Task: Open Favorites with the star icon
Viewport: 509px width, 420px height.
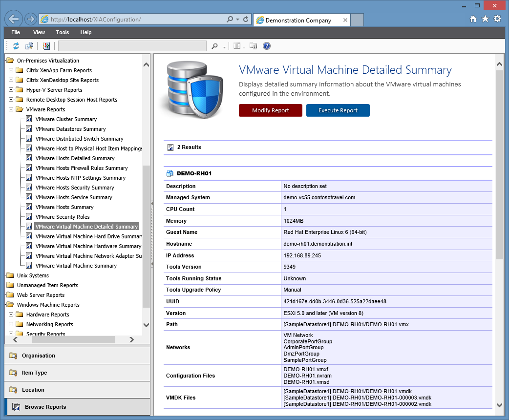Action: 485,19
